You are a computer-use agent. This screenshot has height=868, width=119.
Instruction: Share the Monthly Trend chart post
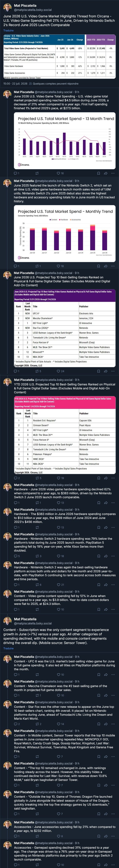tap(106, 266)
